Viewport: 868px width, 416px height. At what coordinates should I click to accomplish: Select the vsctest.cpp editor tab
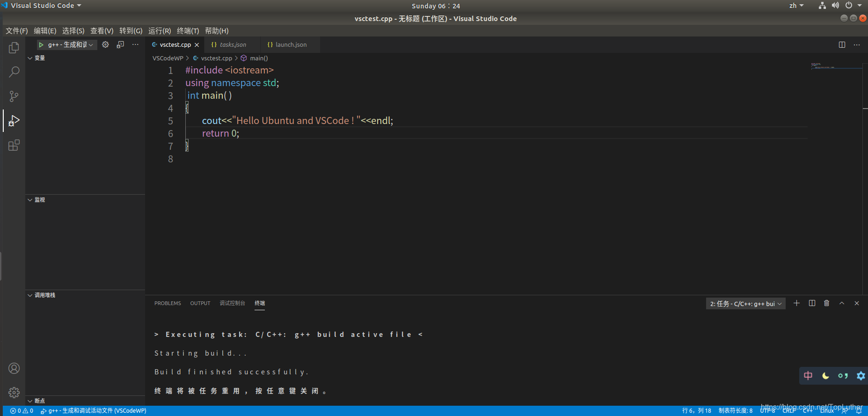175,45
